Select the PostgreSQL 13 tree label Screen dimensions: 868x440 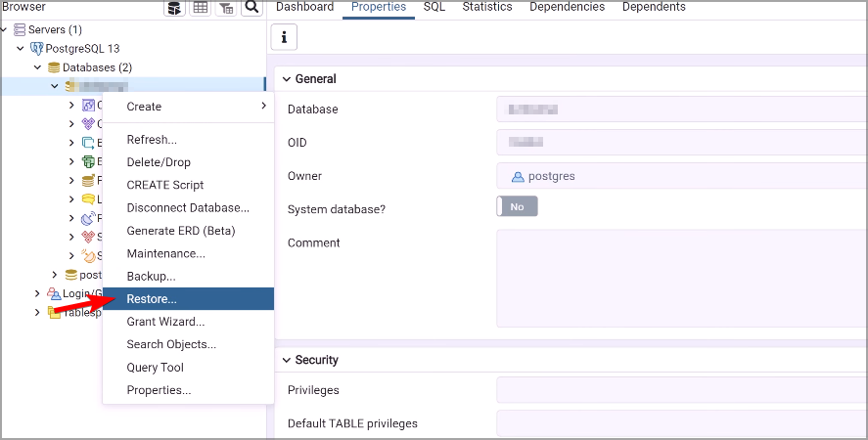point(82,49)
